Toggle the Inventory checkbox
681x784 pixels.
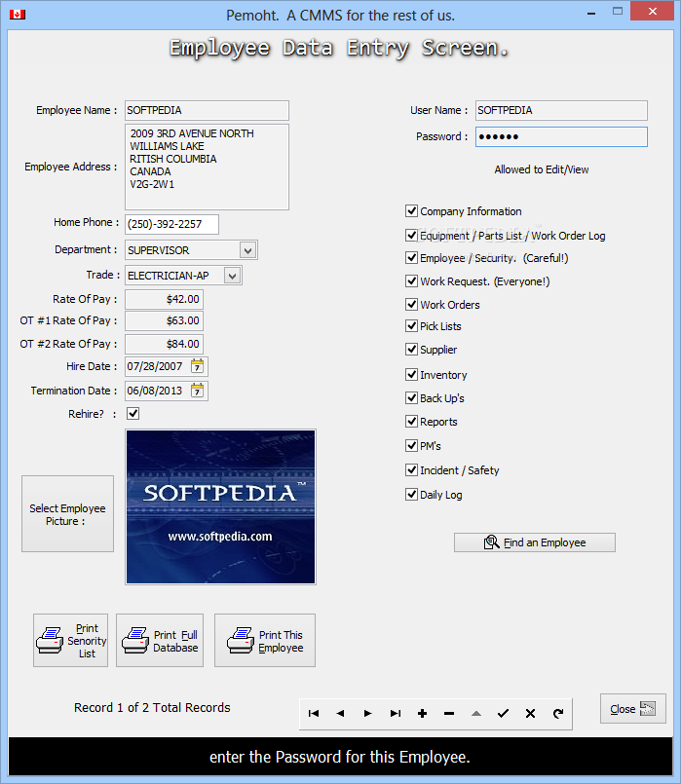tap(411, 375)
